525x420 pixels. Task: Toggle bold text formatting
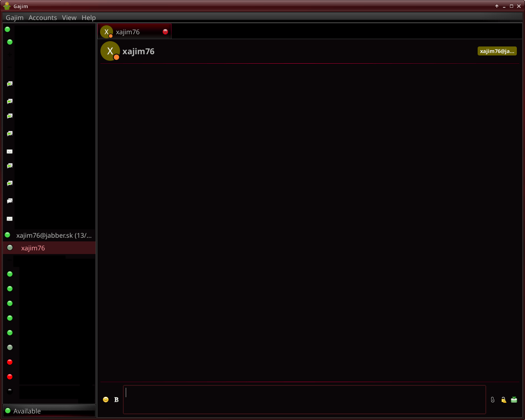click(116, 400)
